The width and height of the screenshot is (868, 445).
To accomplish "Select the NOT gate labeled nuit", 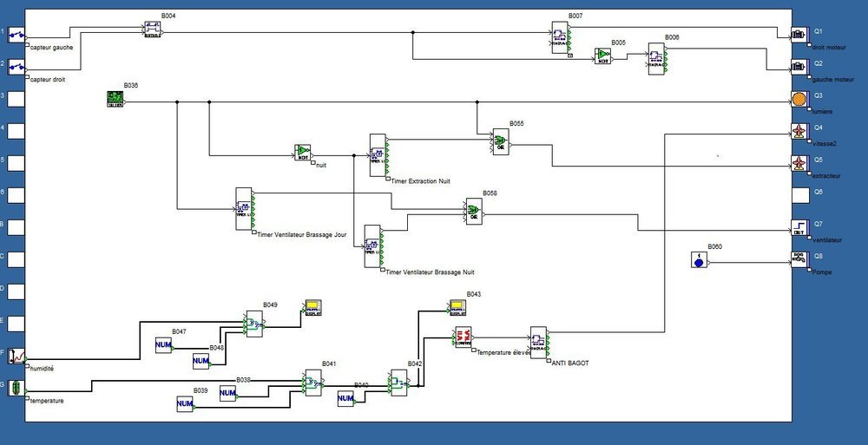I will point(302,153).
